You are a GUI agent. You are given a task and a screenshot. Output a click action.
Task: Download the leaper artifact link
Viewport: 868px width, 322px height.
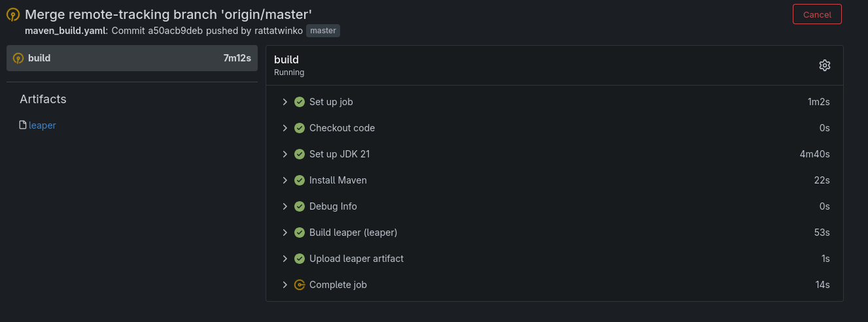[43, 125]
